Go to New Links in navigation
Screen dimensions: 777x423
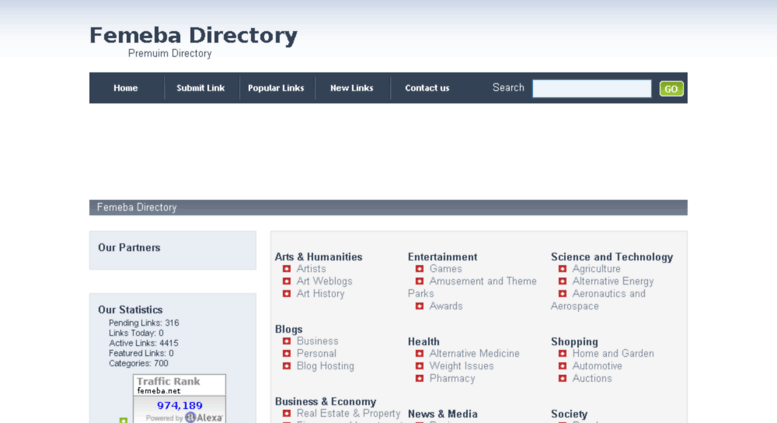tap(352, 88)
